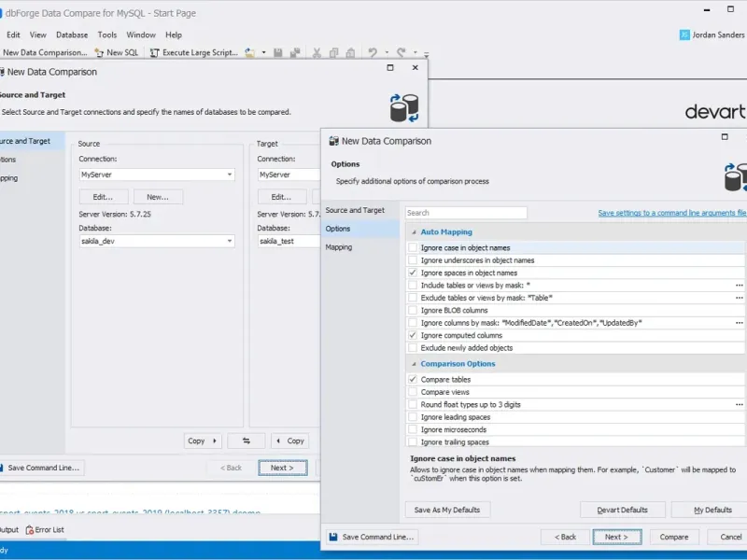Click Save settings to command line link
The width and height of the screenshot is (747, 560).
point(671,213)
